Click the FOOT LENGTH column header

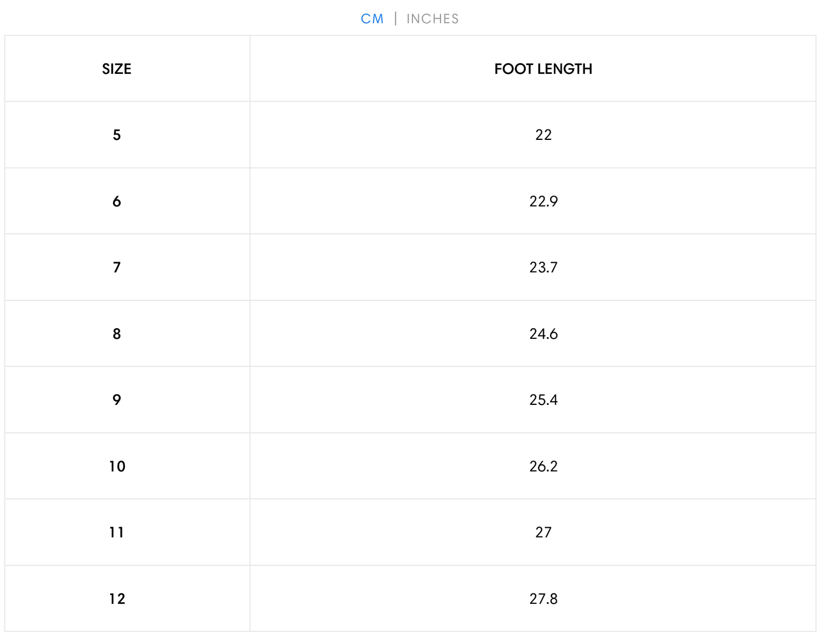pyautogui.click(x=543, y=69)
